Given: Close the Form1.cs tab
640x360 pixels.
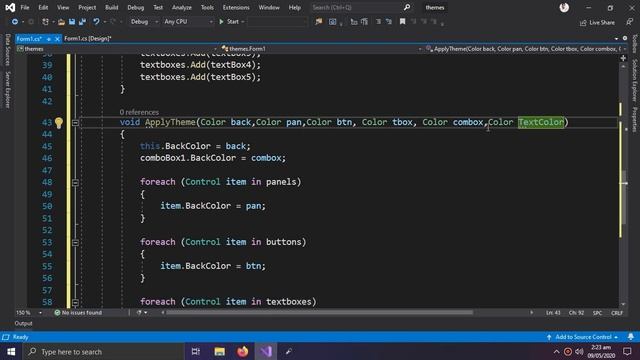Looking at the screenshot, I should 57,39.
